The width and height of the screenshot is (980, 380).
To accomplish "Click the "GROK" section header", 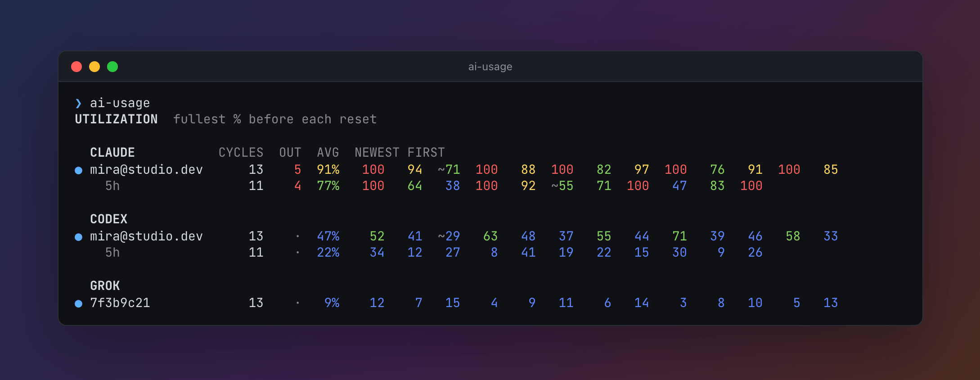I will click(105, 286).
